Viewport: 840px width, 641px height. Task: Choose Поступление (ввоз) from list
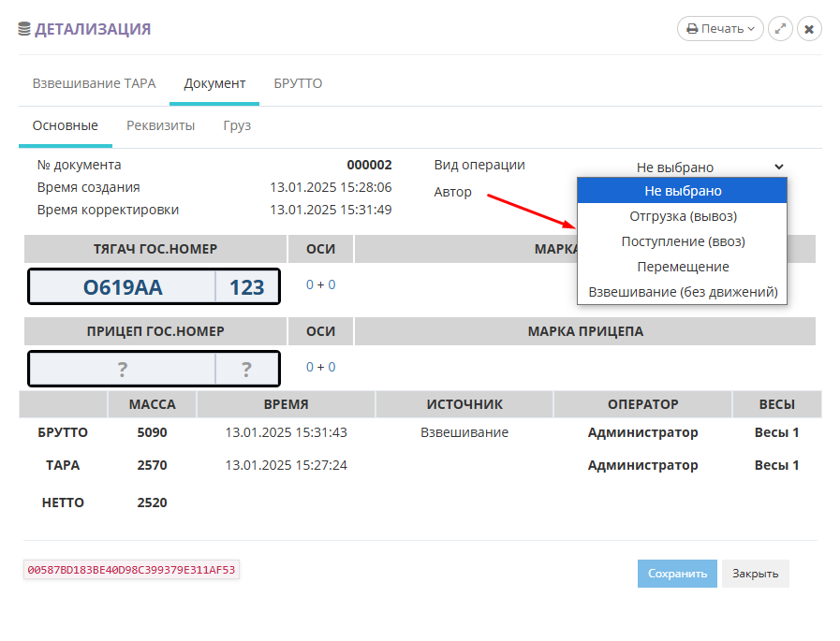683,241
